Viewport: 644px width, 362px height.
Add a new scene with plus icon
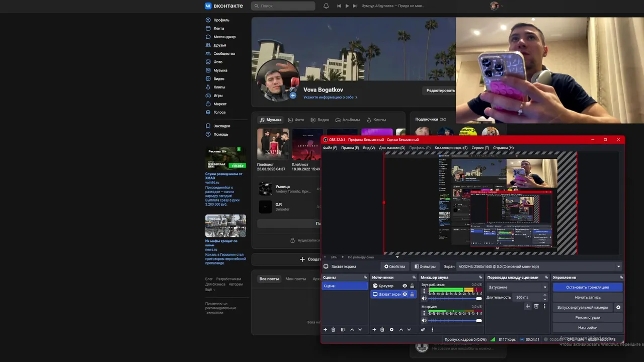(x=325, y=330)
